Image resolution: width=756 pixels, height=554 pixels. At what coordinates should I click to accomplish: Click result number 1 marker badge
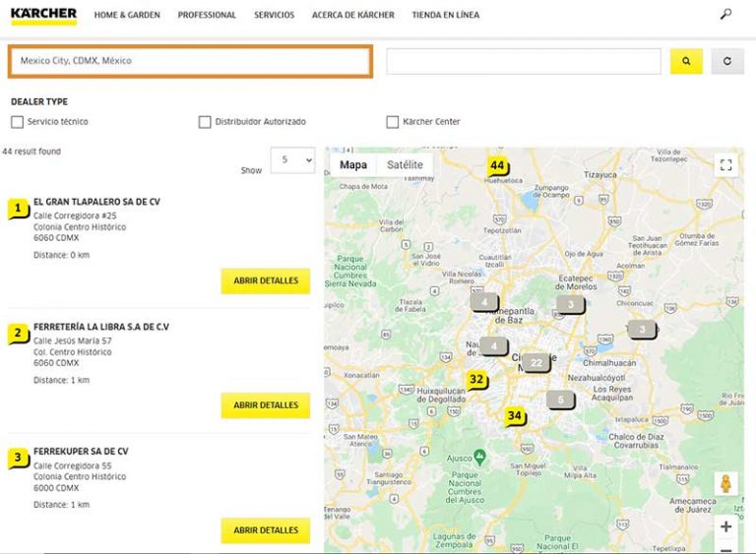pyautogui.click(x=19, y=209)
